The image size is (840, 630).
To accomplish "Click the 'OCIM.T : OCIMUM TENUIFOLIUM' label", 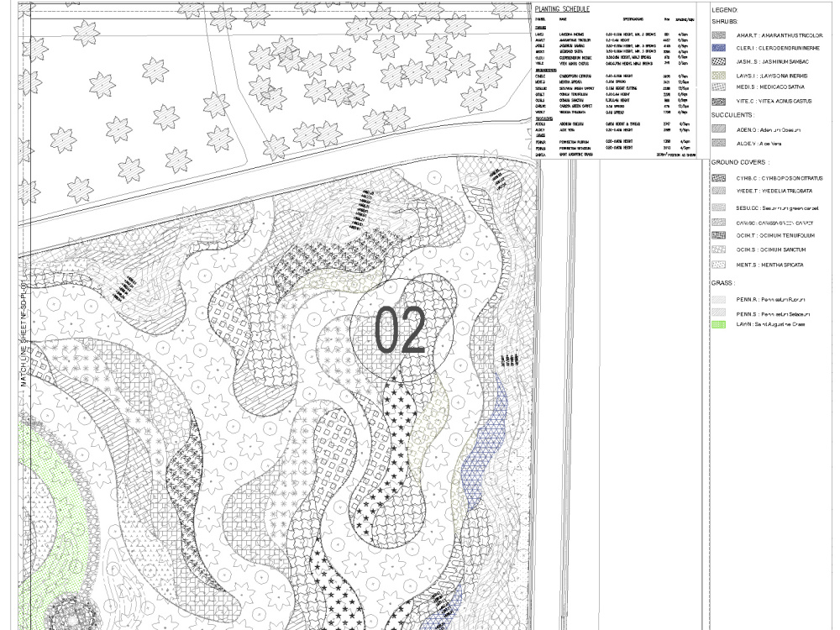I will [775, 235].
